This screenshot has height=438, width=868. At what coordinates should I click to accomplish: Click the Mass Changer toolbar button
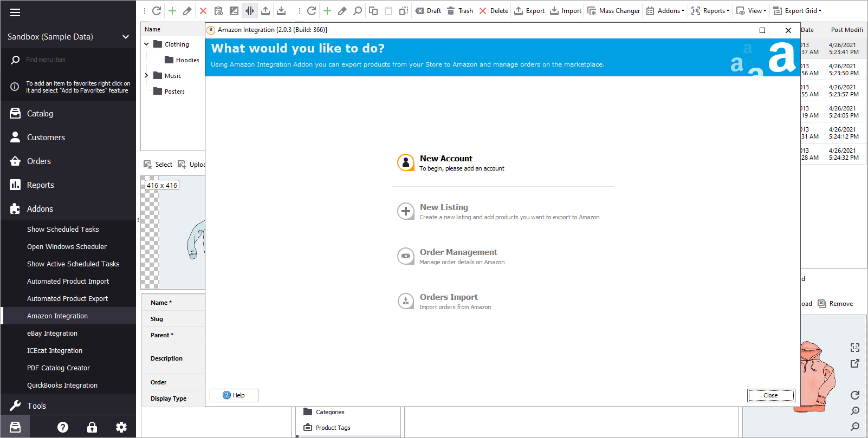pos(614,11)
